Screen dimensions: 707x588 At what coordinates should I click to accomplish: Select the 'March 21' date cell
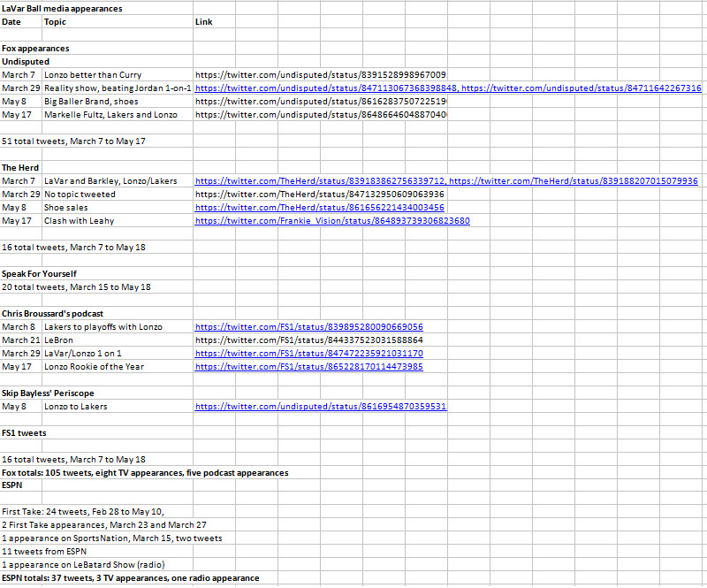coord(20,340)
